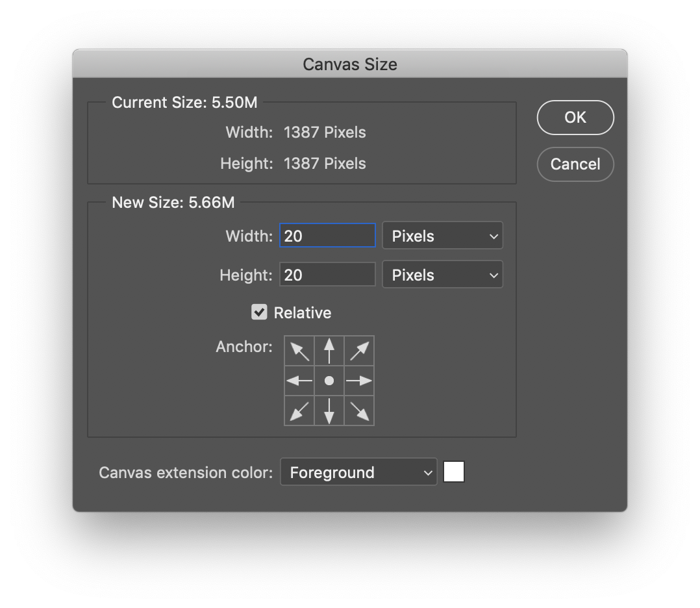This screenshot has height=608, width=700.
Task: Open the Canvas extension color dropdown
Action: (358, 472)
